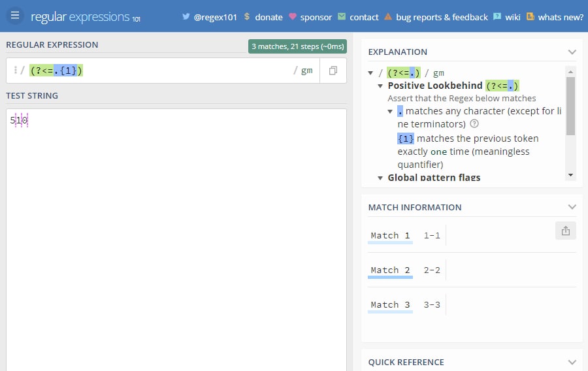This screenshot has height=371, width=588.
Task: Open regex delimiter options handle
Action: pyautogui.click(x=16, y=70)
